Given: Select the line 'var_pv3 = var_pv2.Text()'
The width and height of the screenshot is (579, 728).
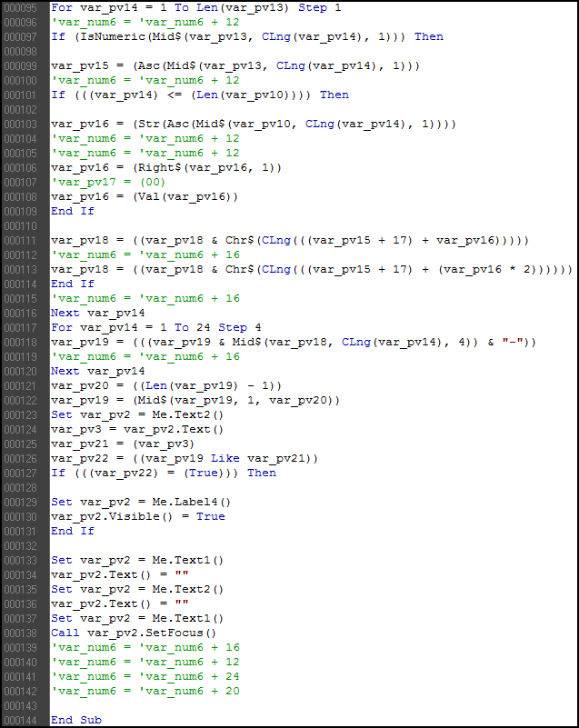Looking at the screenshot, I should [137, 430].
